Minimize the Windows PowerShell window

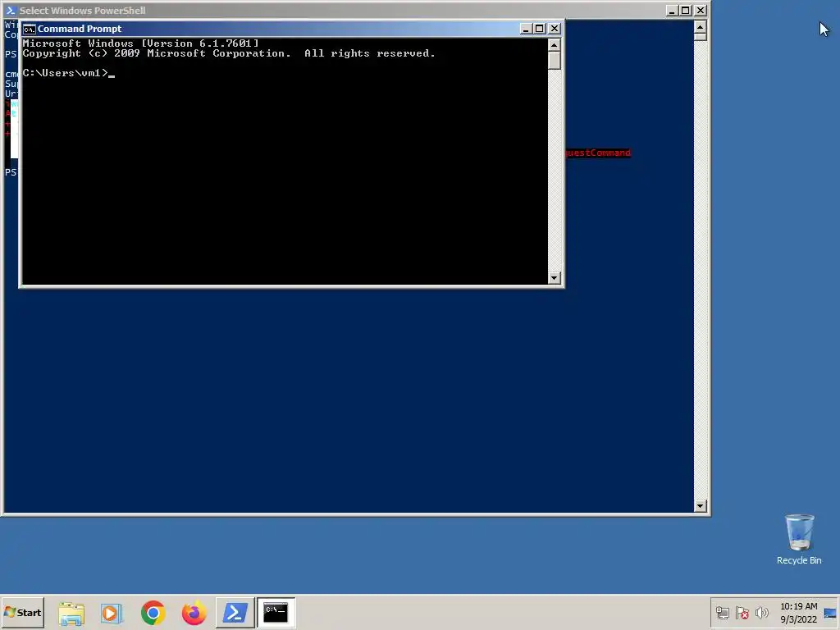(672, 10)
